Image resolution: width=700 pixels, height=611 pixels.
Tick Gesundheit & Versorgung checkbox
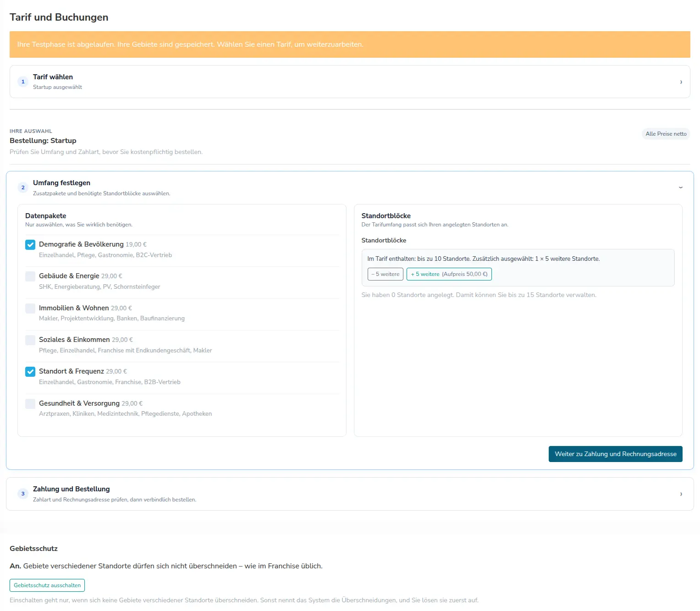click(30, 404)
